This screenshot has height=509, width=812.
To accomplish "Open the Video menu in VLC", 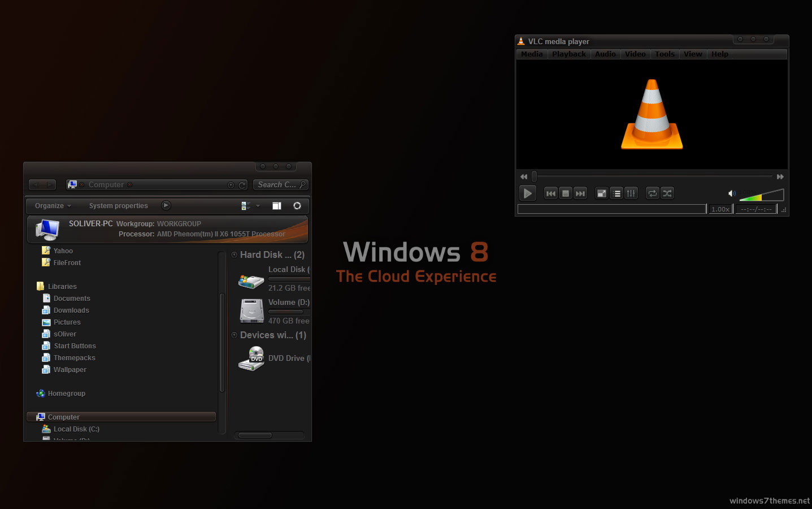I will (635, 54).
